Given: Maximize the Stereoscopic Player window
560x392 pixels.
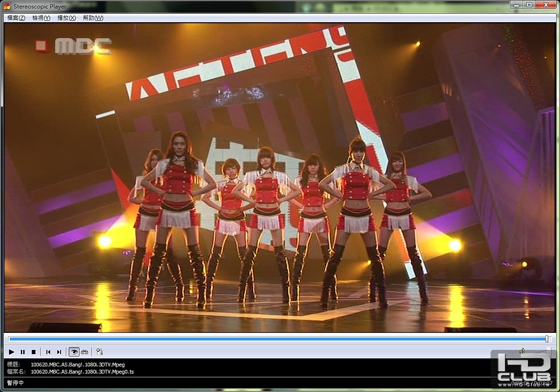Looking at the screenshot, I should [x=529, y=5].
